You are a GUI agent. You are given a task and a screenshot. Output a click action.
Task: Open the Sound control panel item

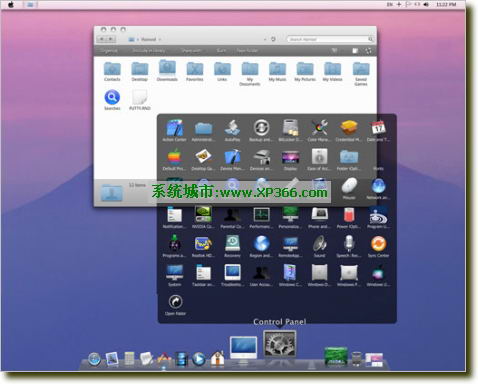coord(319,247)
